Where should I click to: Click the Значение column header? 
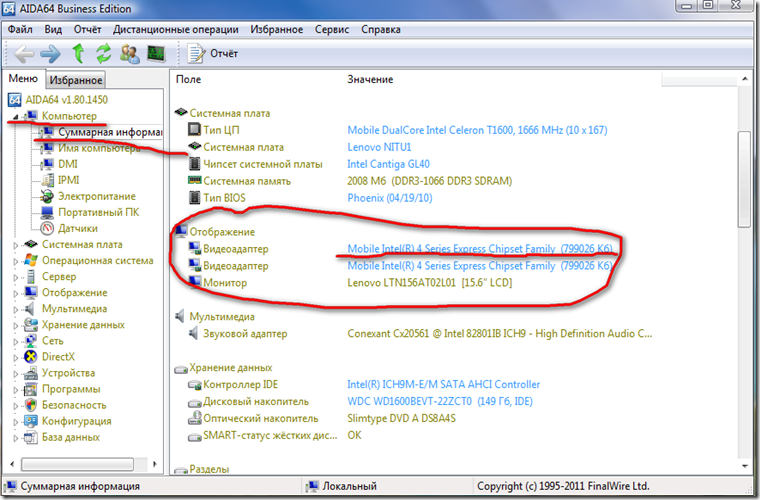click(x=370, y=79)
